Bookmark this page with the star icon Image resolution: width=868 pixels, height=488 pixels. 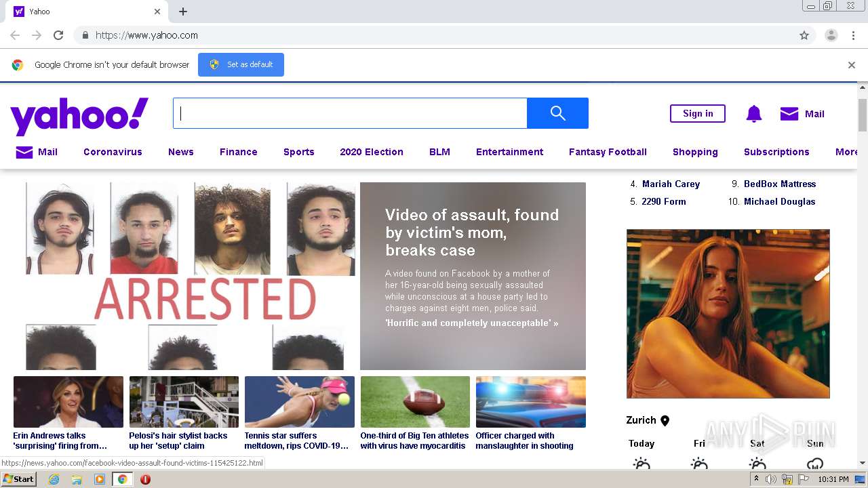point(804,35)
